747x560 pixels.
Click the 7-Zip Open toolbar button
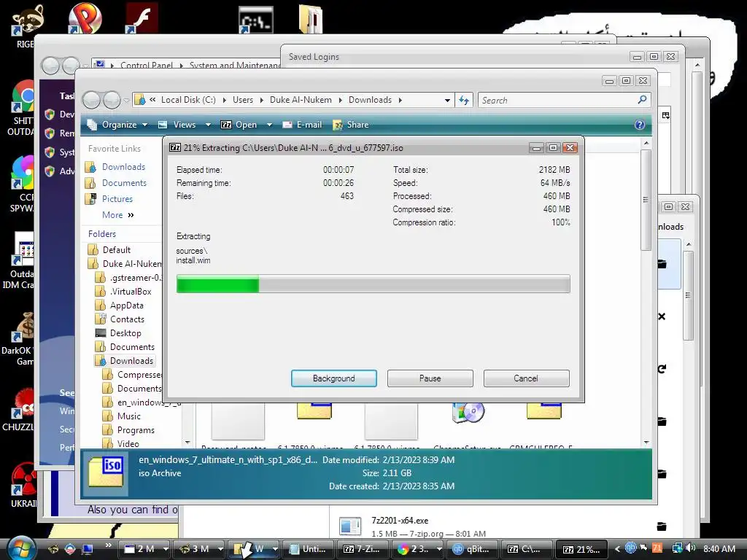click(239, 125)
